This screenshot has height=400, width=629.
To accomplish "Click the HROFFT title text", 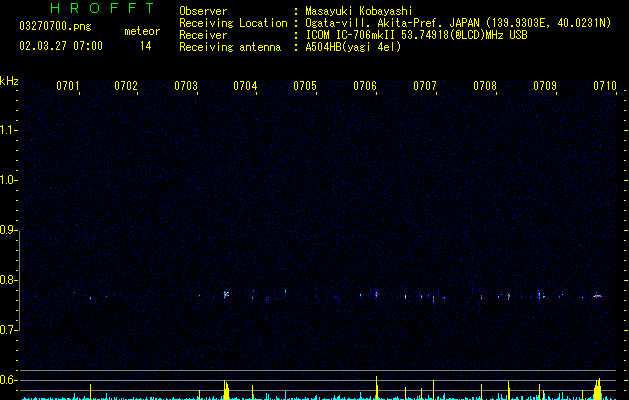I will coord(103,8).
